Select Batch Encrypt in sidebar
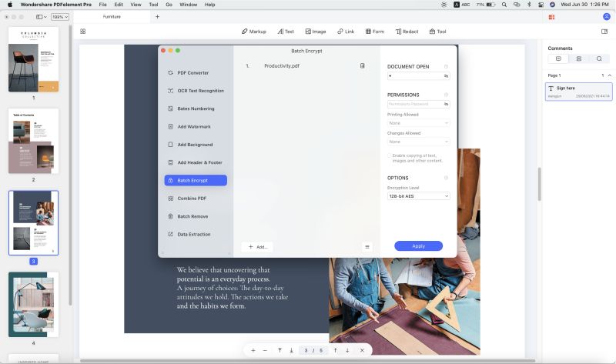The image size is (616, 364). tap(196, 180)
